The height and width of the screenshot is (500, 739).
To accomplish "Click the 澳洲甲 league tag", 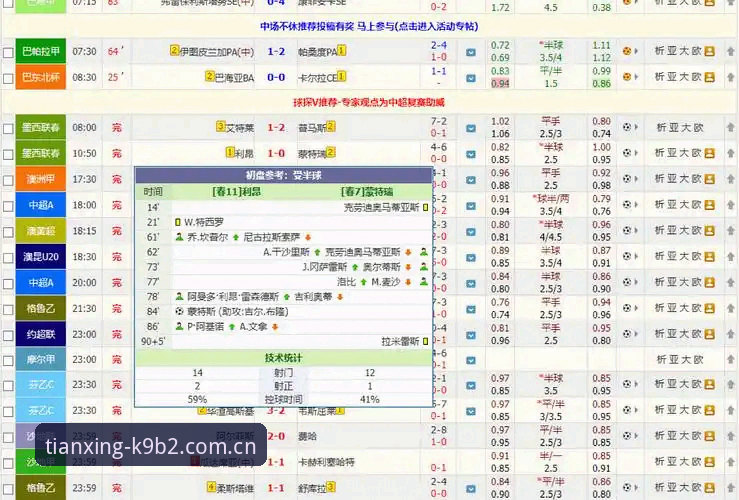I will click(x=41, y=179).
